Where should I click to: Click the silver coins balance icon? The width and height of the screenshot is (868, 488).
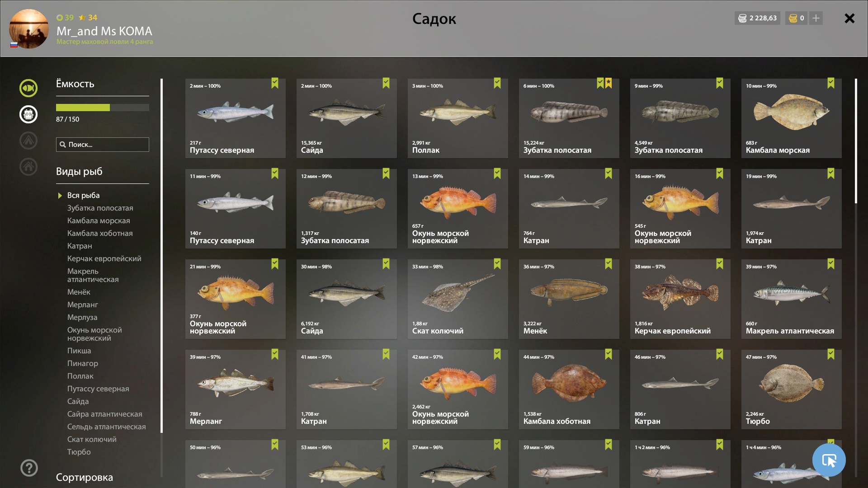coord(742,18)
